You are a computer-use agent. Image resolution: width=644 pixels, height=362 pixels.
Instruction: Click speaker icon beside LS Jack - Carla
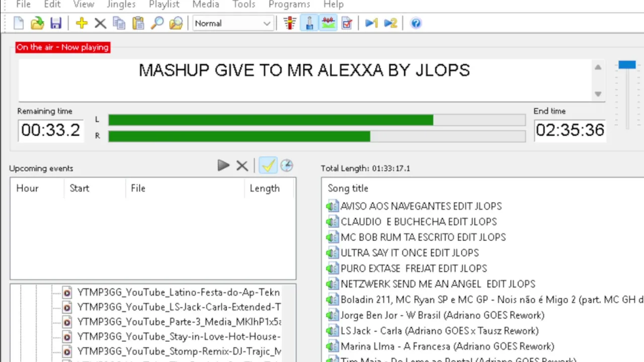[332, 331]
